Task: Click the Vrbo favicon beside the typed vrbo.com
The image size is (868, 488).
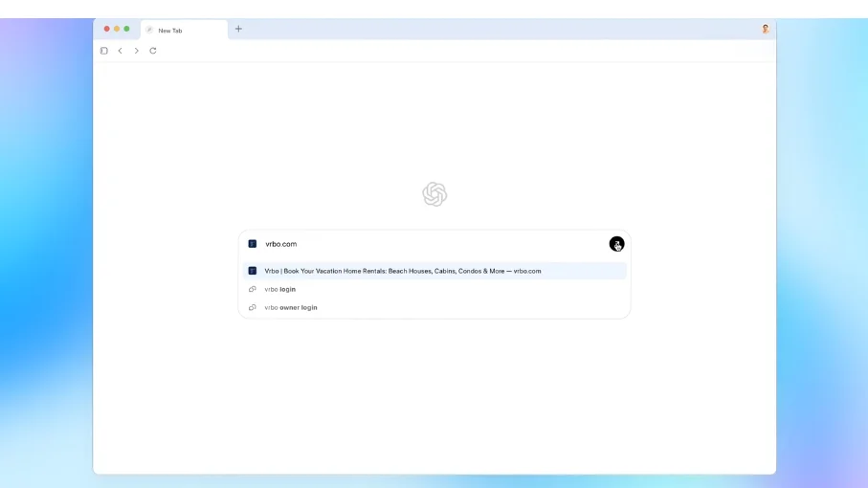Action: click(x=253, y=244)
